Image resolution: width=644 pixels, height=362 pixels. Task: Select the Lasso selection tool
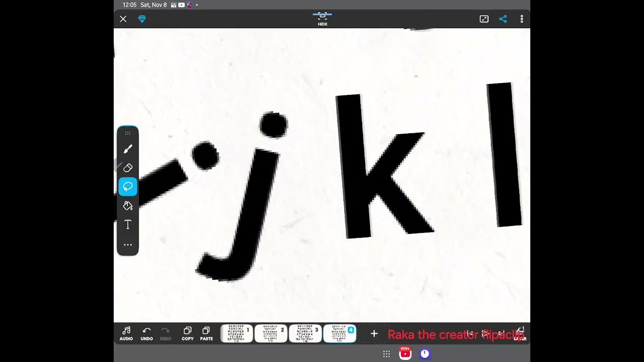(x=128, y=187)
